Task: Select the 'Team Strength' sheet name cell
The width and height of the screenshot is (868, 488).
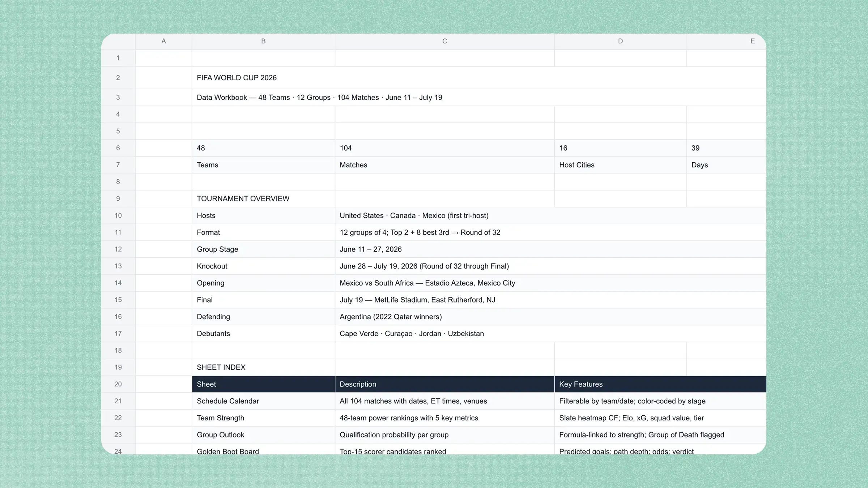Action: pyautogui.click(x=263, y=418)
